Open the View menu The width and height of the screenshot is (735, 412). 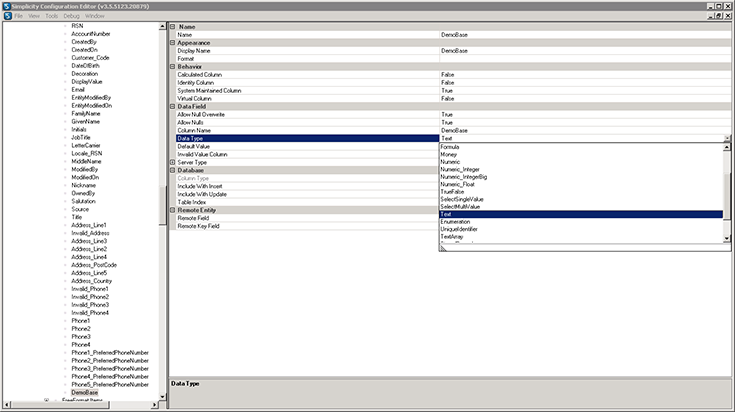click(34, 16)
